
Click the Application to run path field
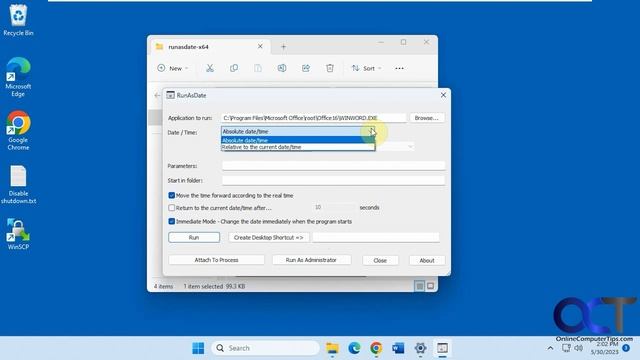314,118
